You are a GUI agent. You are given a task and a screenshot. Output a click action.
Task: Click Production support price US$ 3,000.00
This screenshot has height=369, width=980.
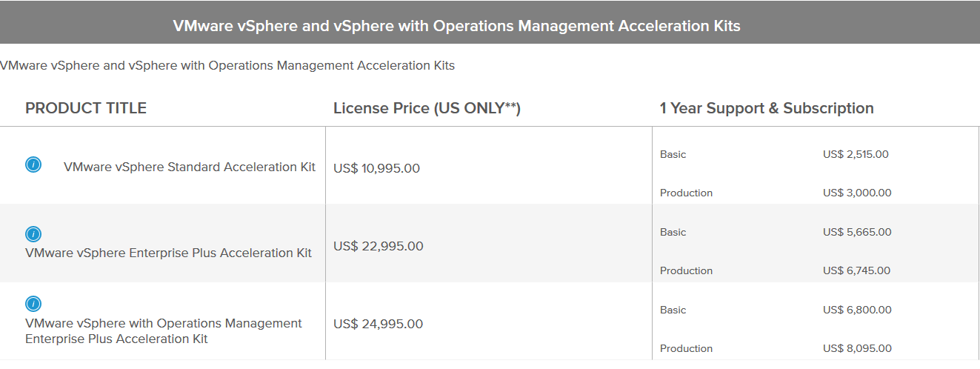857,193
